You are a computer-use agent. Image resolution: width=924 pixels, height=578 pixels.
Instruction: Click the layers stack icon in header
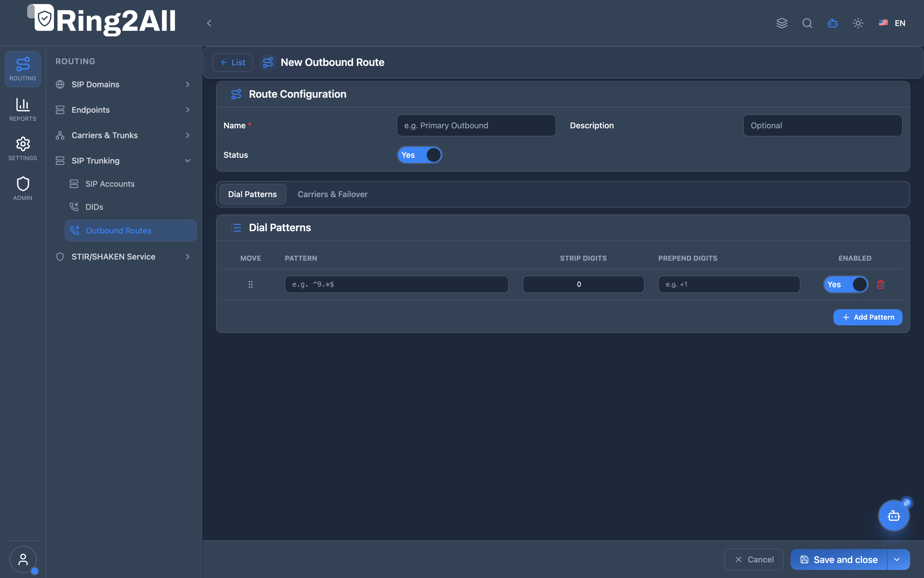pos(782,23)
